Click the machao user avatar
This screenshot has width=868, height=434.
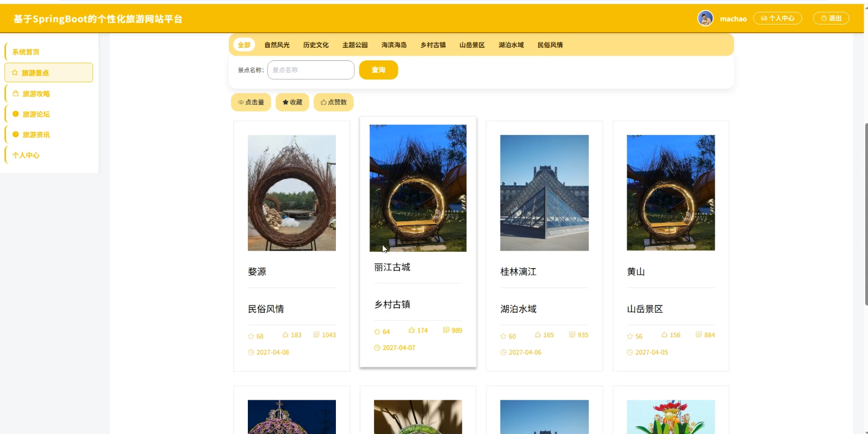705,18
